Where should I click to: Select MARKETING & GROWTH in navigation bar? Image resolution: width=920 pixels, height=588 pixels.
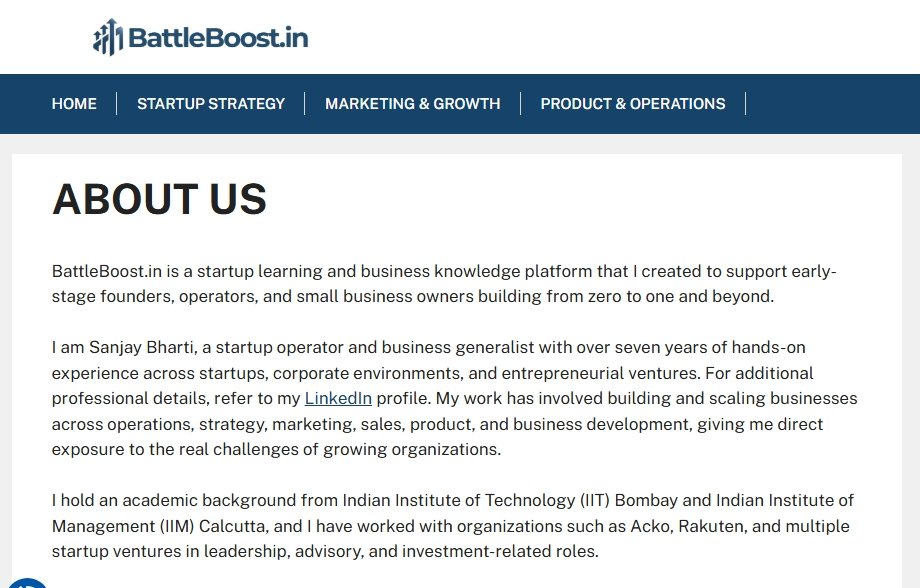tap(412, 104)
